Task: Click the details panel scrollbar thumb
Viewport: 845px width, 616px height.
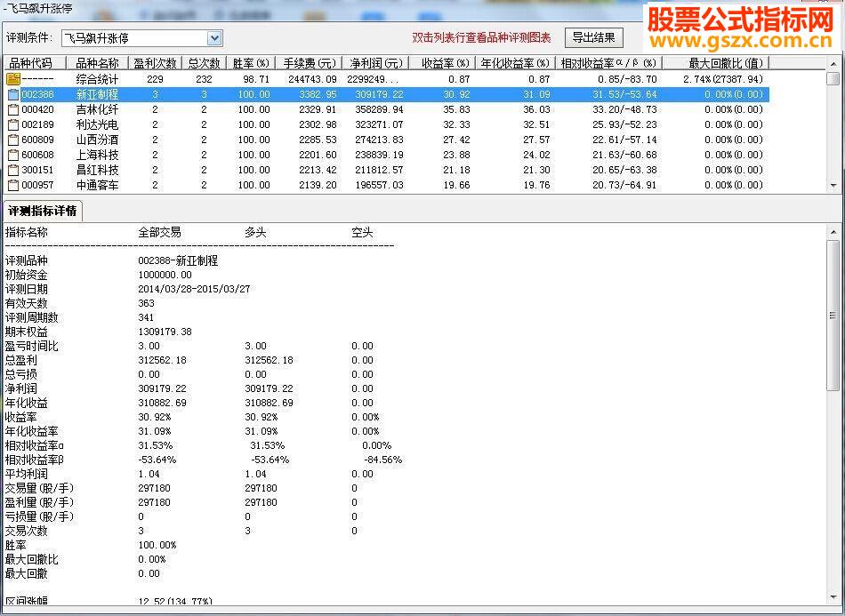Action: (x=833, y=316)
